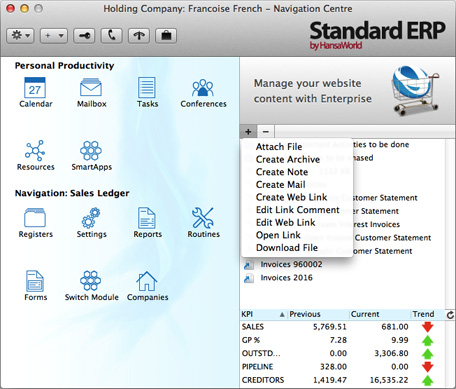Click the phone toolbar button
The height and width of the screenshot is (389, 456).
pos(112,36)
